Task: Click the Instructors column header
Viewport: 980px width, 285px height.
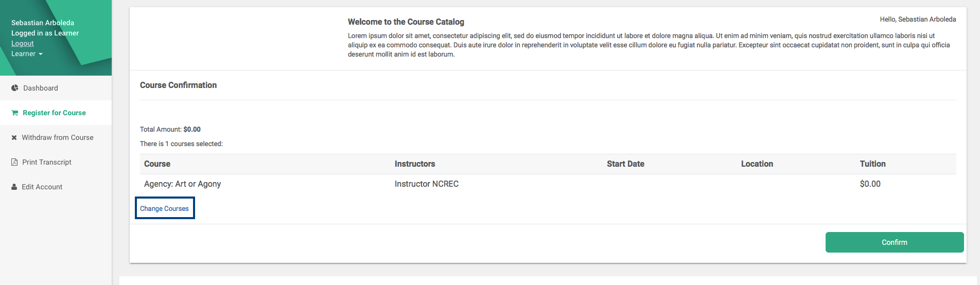Action: (x=415, y=164)
